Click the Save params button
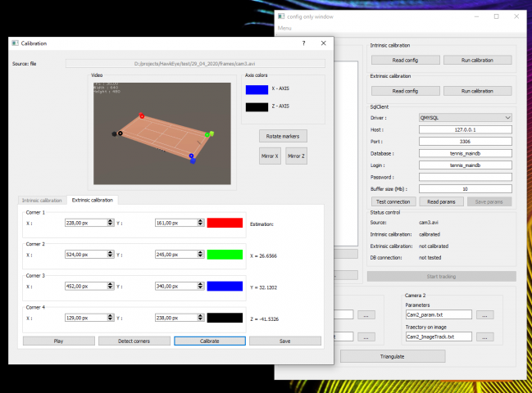The width and height of the screenshot is (532, 393). 489,201
